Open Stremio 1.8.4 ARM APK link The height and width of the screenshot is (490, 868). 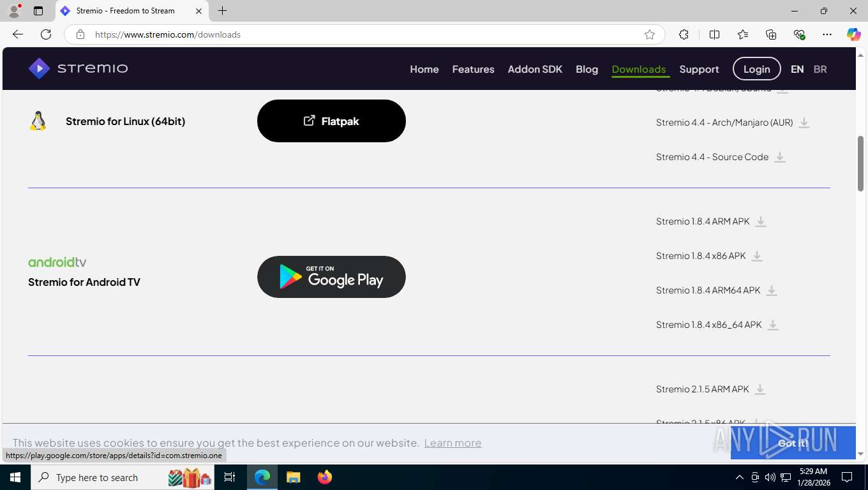703,221
